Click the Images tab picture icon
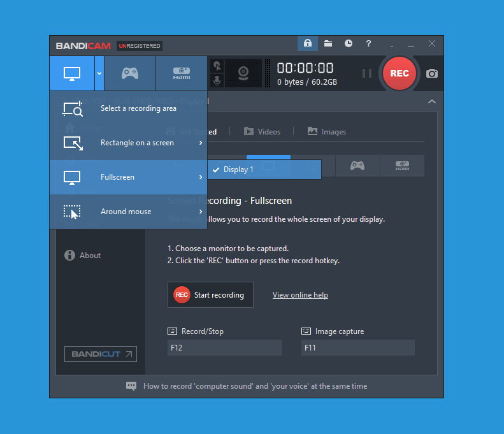This screenshot has width=504, height=434. pos(312,131)
